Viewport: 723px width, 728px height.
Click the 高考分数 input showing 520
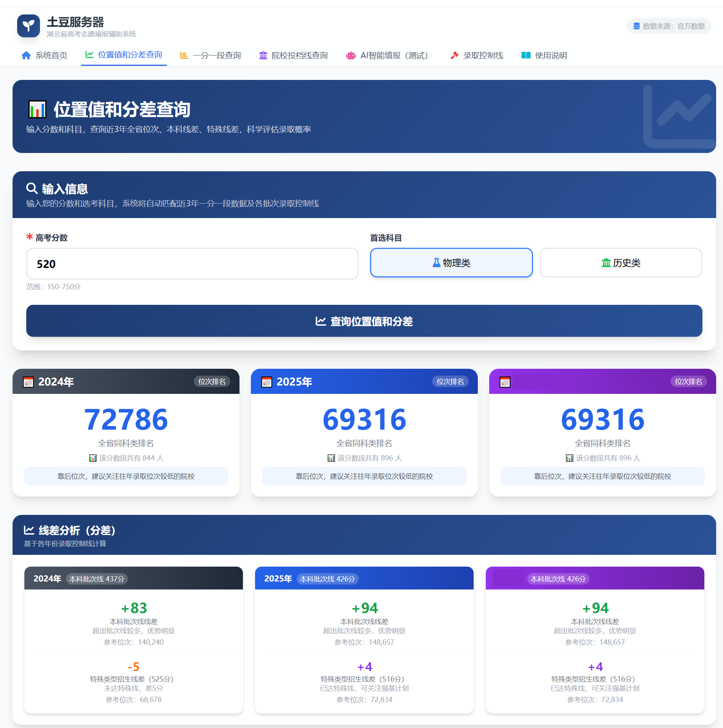192,264
